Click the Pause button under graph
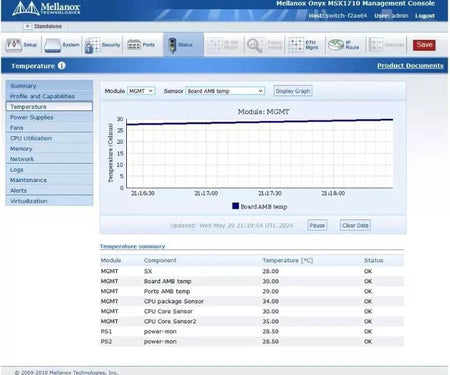Viewport: 450px width, 375px height. [317, 225]
